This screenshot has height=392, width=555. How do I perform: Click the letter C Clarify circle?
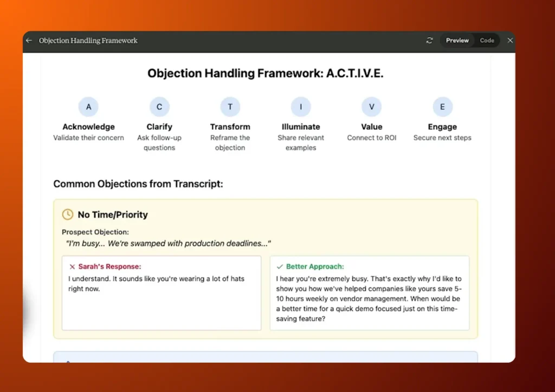(x=159, y=107)
